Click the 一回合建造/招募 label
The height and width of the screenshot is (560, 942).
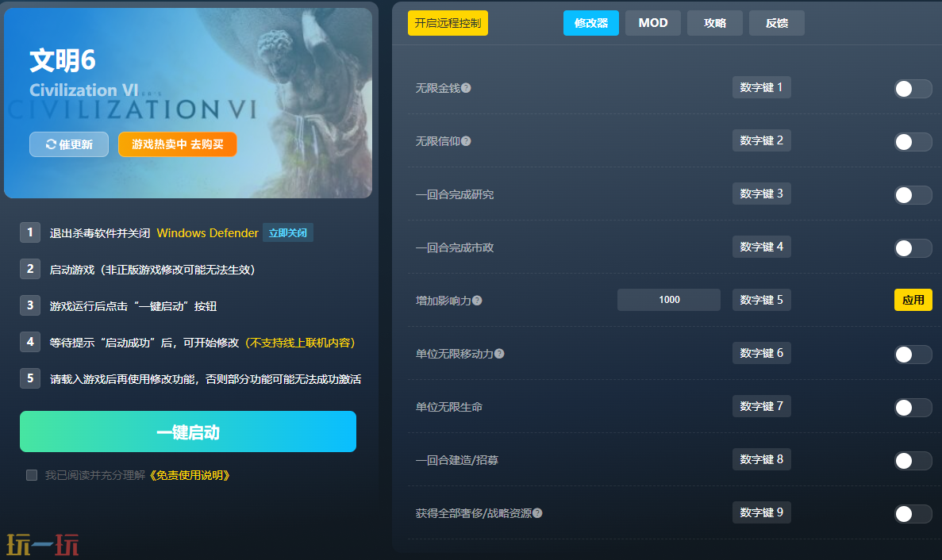[x=457, y=460]
